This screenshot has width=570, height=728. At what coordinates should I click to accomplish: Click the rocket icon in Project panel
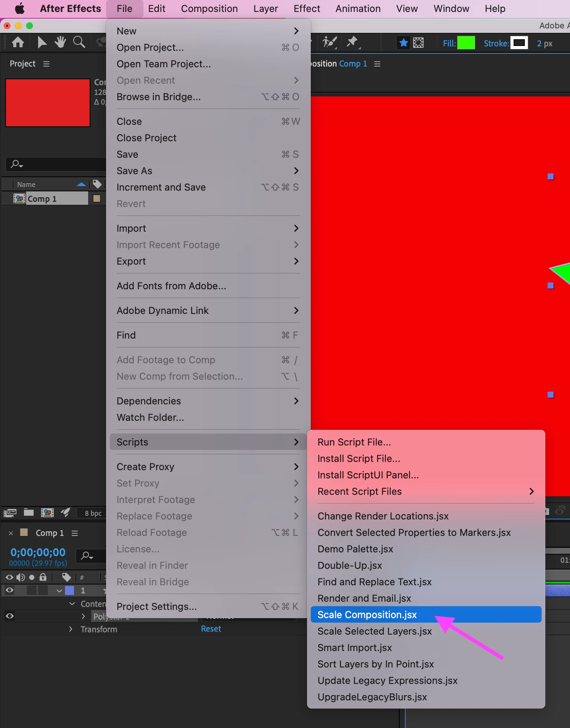click(65, 512)
